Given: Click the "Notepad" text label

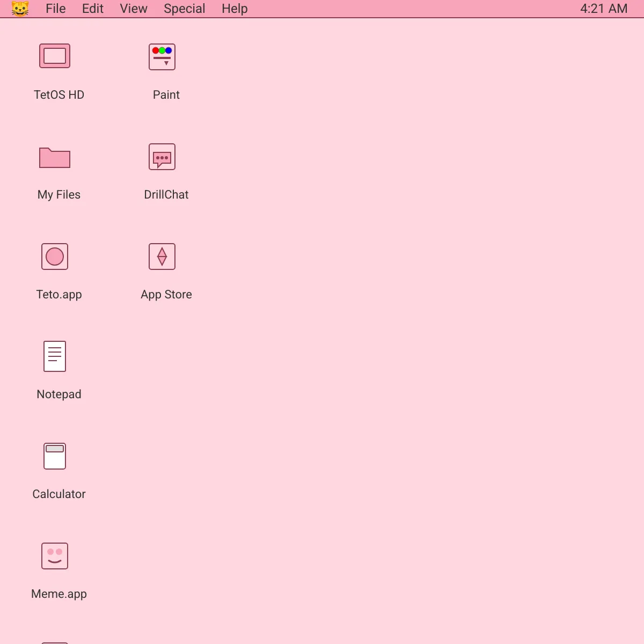Looking at the screenshot, I should pos(59,394).
